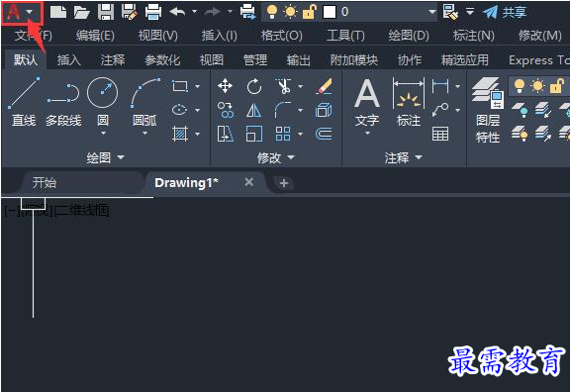Open the 绘图(D) menu

409,36
